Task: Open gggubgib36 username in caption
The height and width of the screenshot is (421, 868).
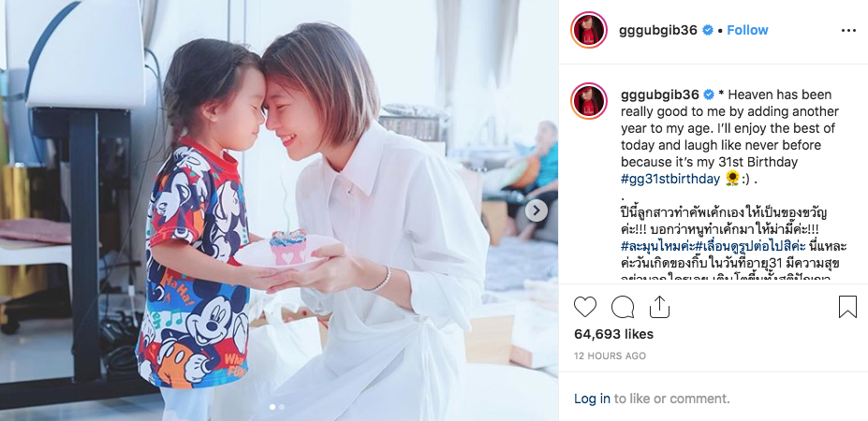Action: pos(660,94)
